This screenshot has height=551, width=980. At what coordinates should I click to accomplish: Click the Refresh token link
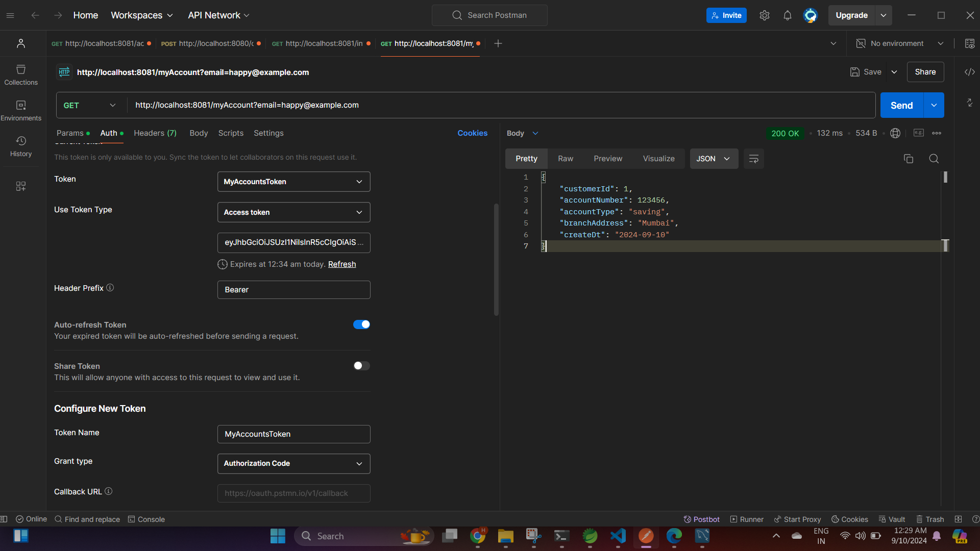click(342, 264)
